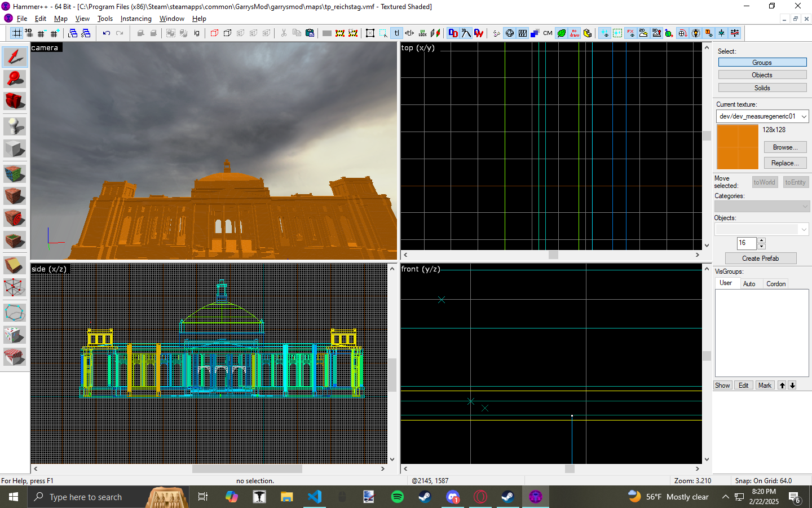This screenshot has height=508, width=812.
Task: Toggle texture lock (tl) button
Action: [x=396, y=33]
